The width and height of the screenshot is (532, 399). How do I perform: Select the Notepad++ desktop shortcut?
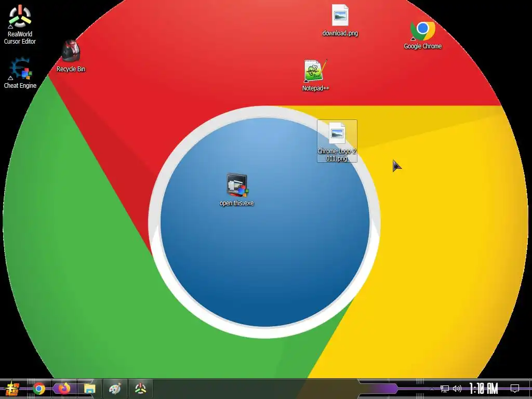315,75
